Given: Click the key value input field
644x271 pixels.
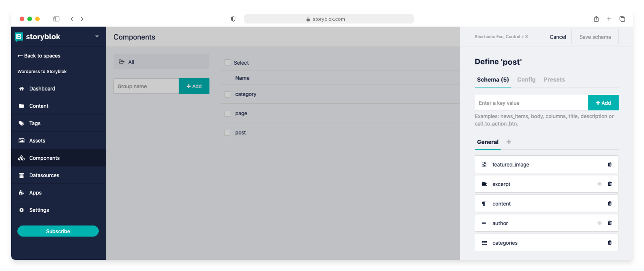Looking at the screenshot, I should (x=531, y=103).
